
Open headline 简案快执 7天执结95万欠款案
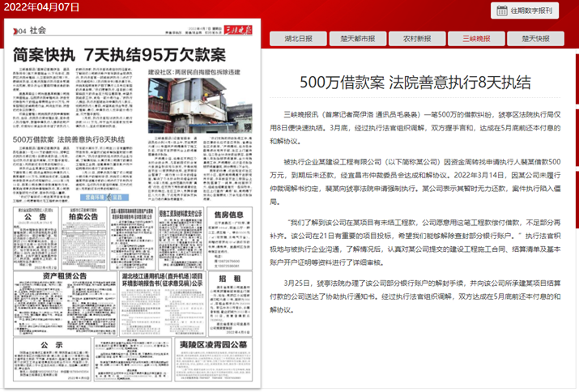(119, 55)
